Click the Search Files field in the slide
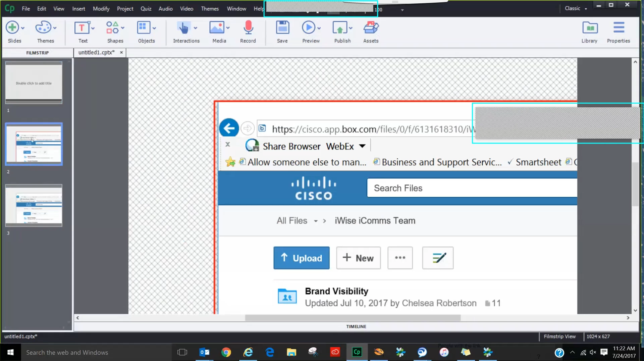Viewport: 644px width, 361px height. [472, 188]
